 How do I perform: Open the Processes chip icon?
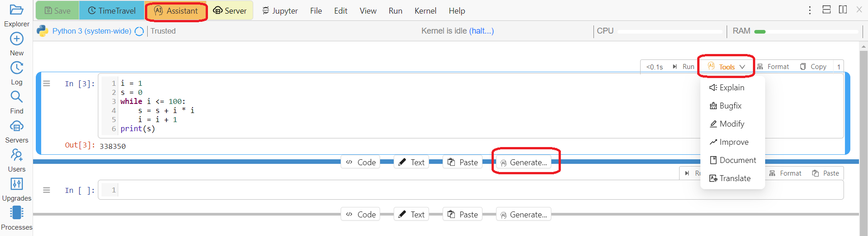point(17,213)
